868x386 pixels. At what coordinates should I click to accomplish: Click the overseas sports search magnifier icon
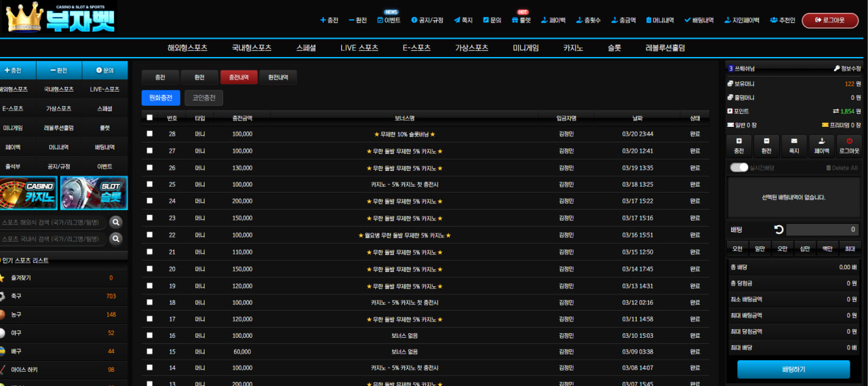[x=116, y=222]
